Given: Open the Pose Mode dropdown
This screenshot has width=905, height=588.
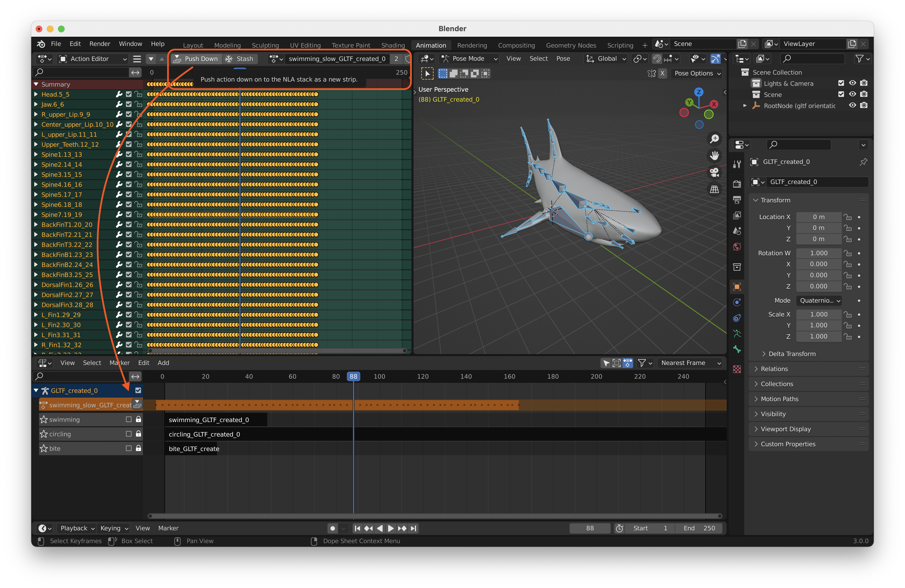Looking at the screenshot, I should 469,58.
